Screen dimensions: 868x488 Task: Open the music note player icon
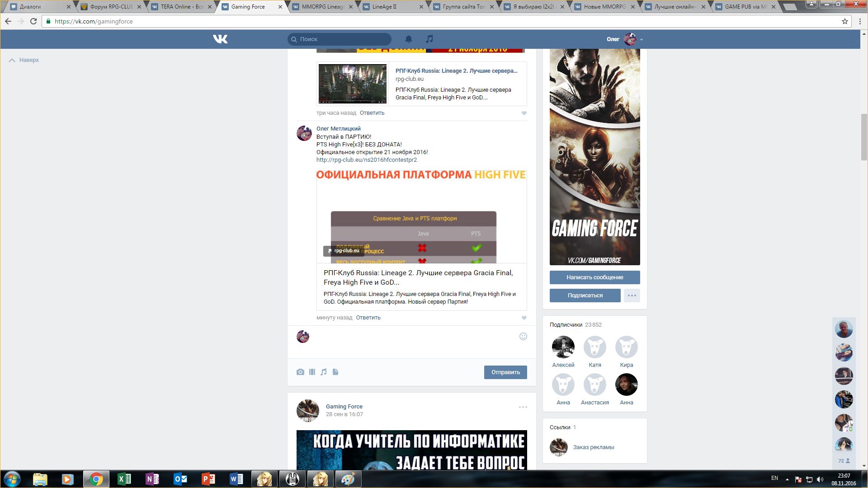429,39
